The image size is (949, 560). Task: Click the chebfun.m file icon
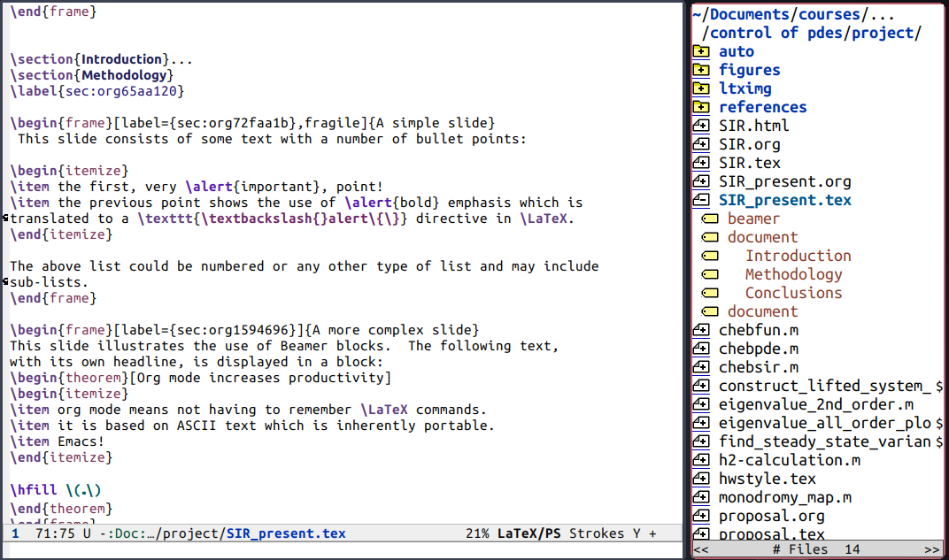pyautogui.click(x=701, y=330)
